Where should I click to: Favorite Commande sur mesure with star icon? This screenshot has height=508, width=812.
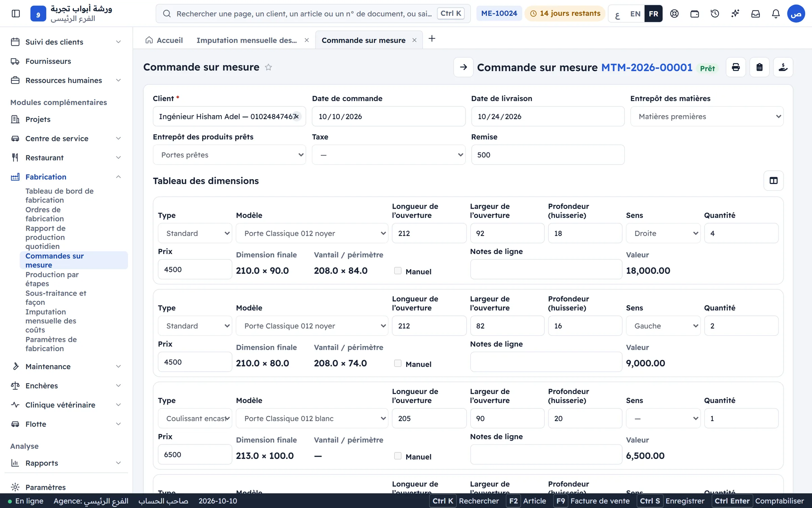(x=268, y=67)
